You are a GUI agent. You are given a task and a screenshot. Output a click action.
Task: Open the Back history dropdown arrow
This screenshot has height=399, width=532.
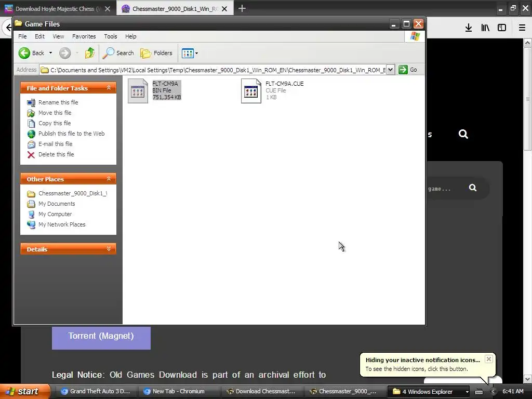pyautogui.click(x=50, y=53)
